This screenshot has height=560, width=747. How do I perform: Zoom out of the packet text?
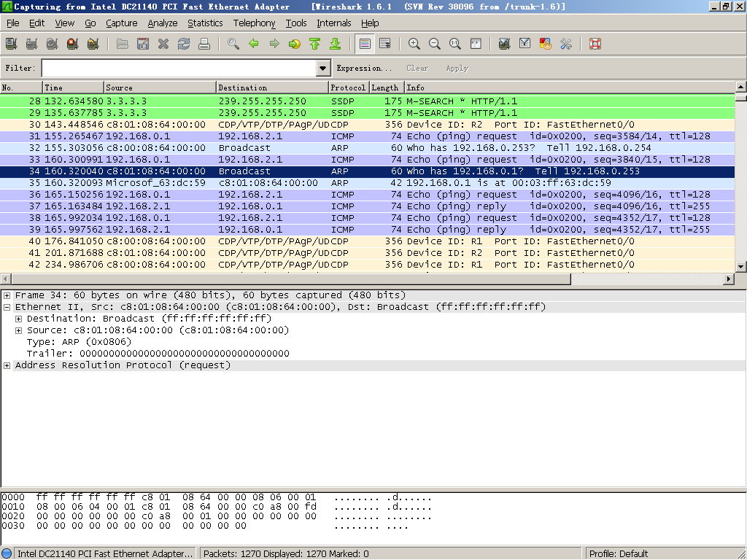pos(435,44)
